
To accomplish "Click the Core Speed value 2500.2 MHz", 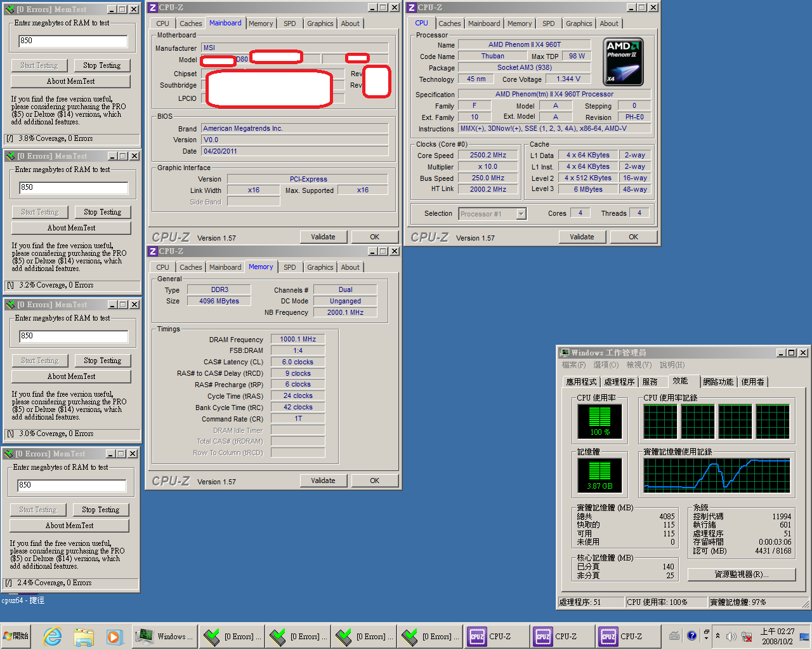I will [x=488, y=155].
